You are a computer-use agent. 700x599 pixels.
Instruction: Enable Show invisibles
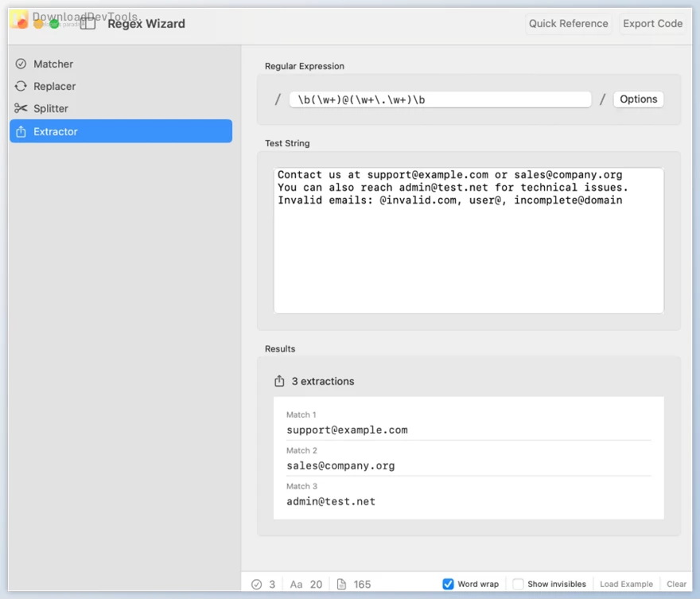click(x=518, y=583)
